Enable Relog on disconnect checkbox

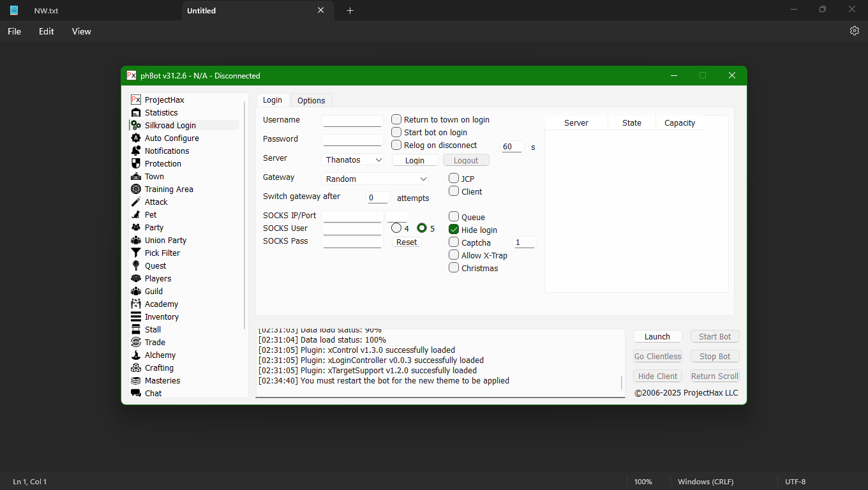[396, 145]
